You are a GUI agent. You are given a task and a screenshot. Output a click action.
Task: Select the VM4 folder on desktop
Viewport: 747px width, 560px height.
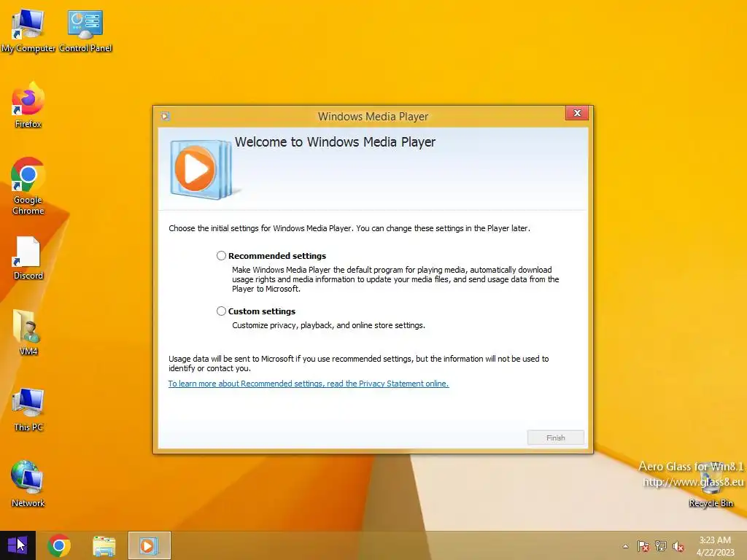click(28, 332)
